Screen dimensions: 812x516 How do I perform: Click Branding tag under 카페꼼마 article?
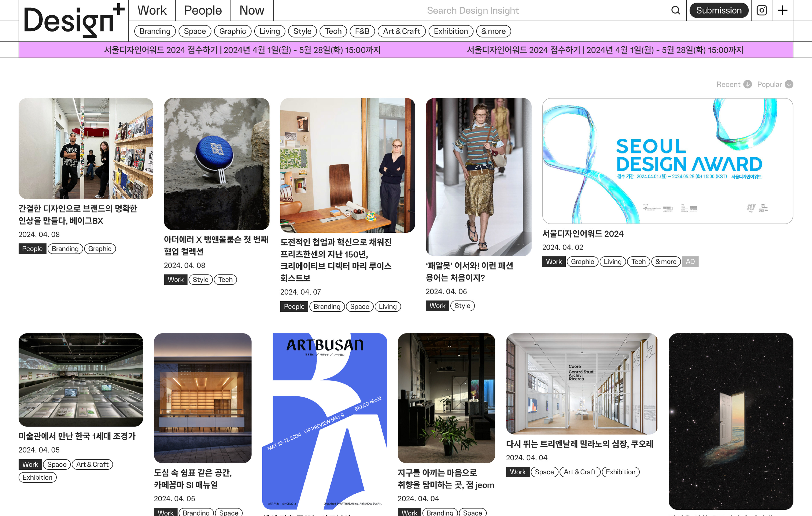click(x=196, y=513)
